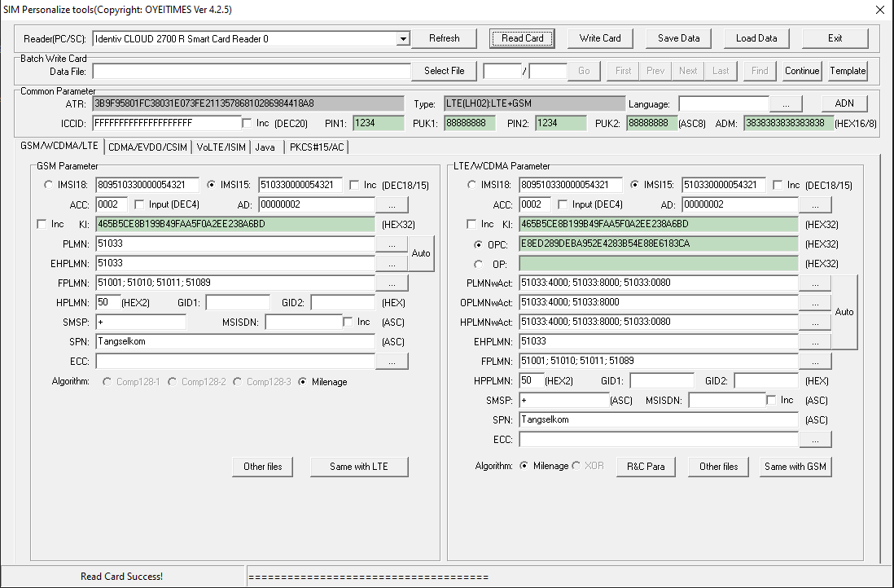Open the PLMNwAct ellipsis editor

coord(815,283)
